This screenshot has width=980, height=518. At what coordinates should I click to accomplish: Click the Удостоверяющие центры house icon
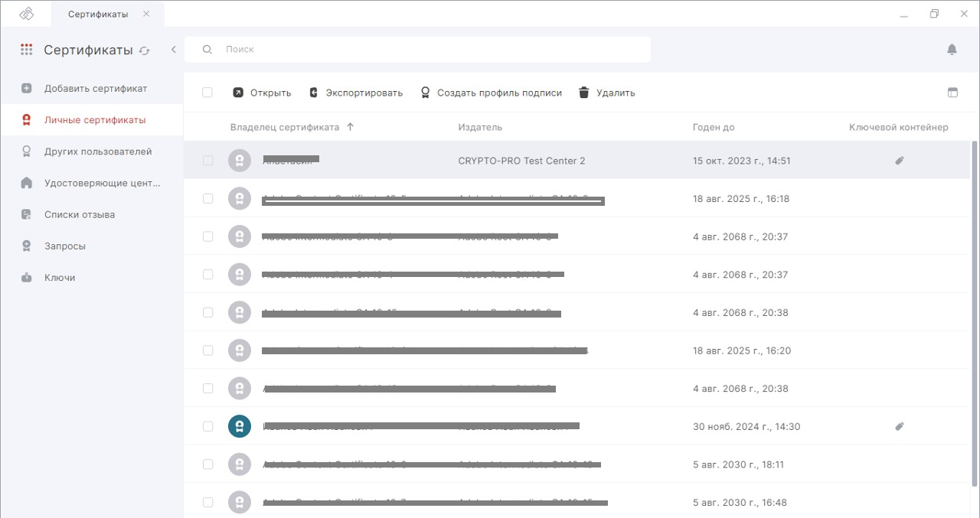coord(27,183)
